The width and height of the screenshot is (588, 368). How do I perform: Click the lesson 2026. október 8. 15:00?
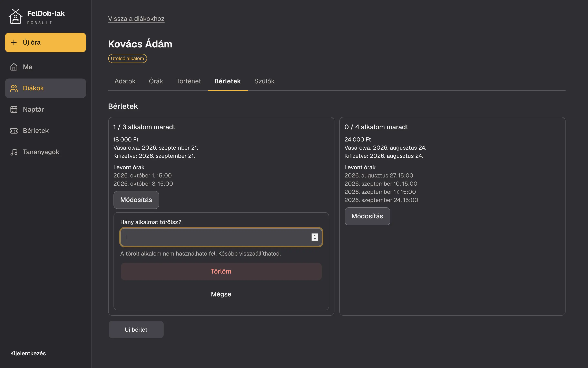[x=143, y=184]
